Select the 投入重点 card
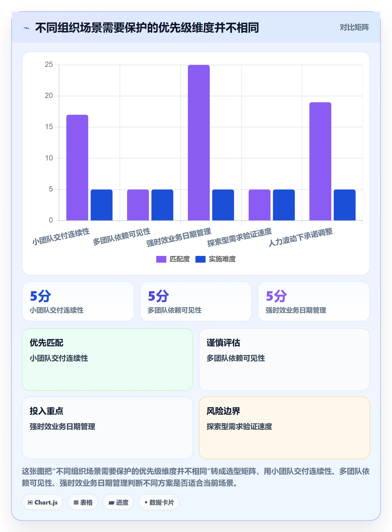Image resolution: width=392 pixels, height=532 pixels. coord(108,428)
